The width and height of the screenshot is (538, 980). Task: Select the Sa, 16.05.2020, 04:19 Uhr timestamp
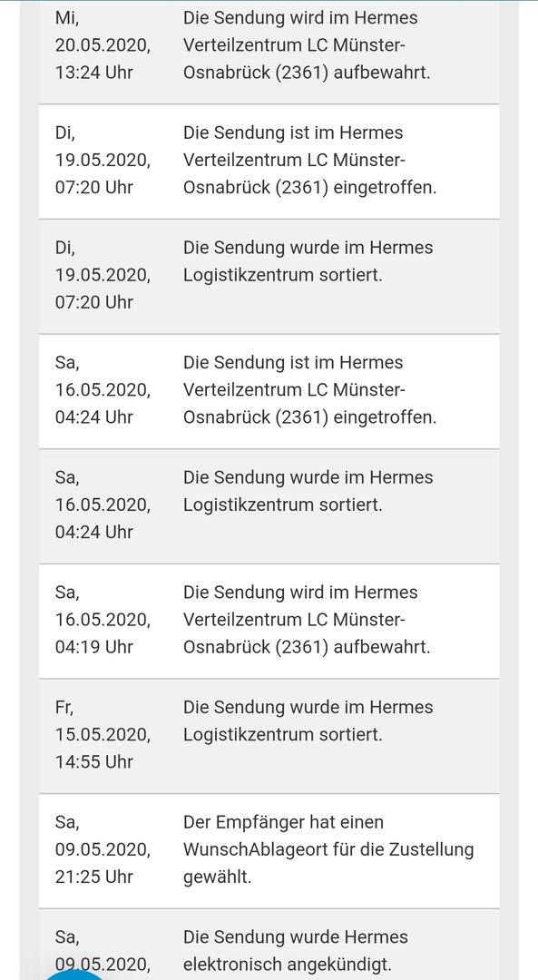(x=103, y=620)
